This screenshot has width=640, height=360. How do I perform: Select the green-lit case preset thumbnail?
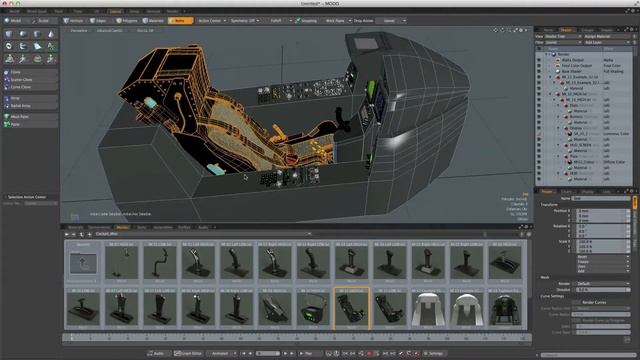(313, 308)
